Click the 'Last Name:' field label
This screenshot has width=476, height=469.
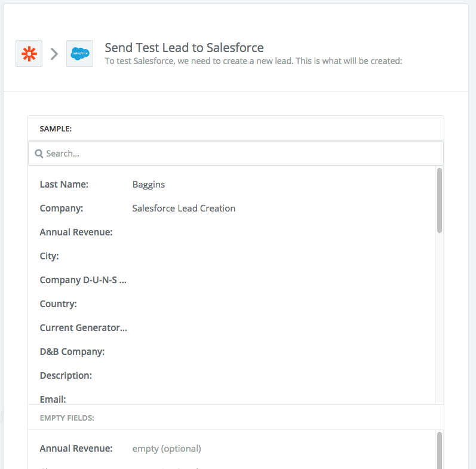coord(64,185)
